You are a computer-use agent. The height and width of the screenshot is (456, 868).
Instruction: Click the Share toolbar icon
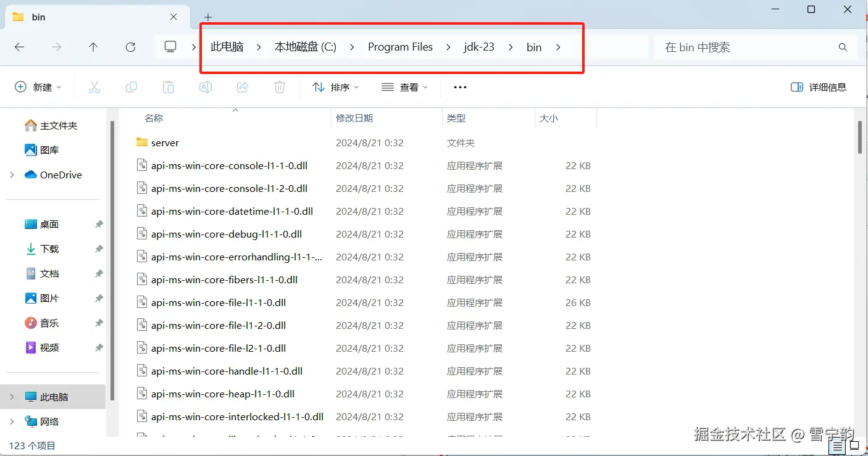pyautogui.click(x=243, y=87)
